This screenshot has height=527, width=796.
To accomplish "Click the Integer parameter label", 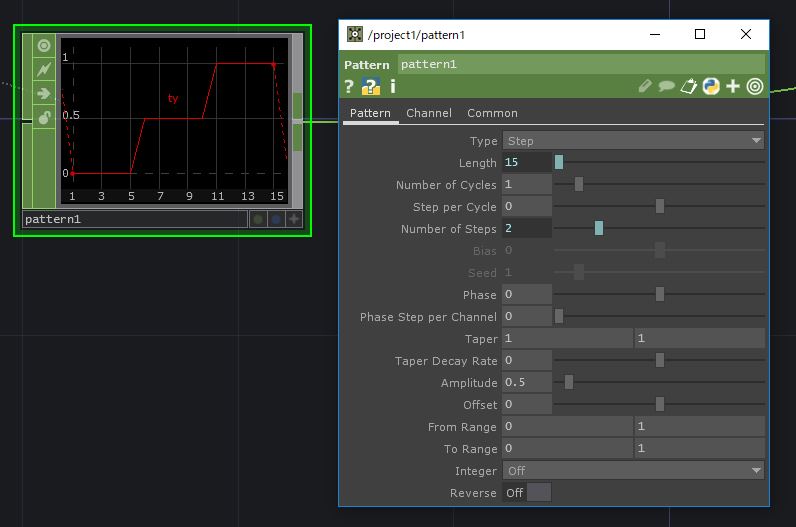I will coord(476,471).
